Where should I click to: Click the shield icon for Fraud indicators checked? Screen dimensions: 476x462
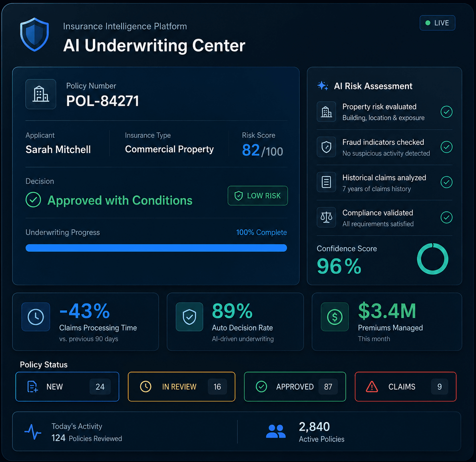(x=327, y=147)
